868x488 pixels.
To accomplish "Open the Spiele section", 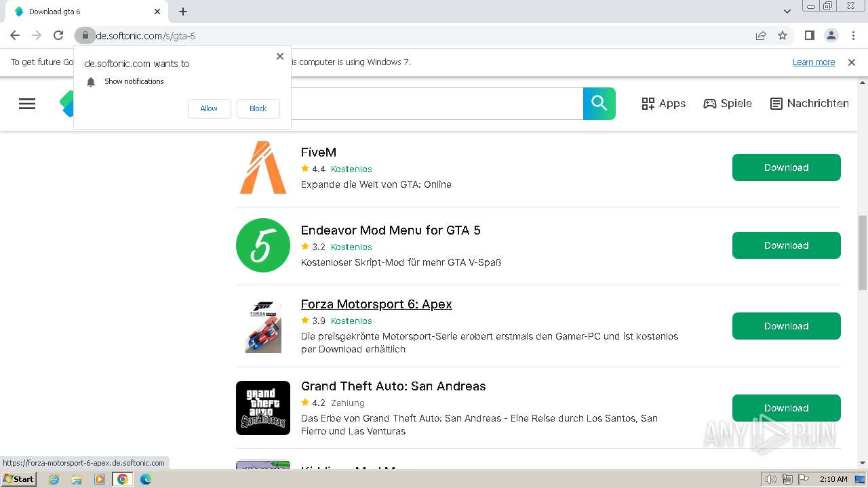I will click(x=728, y=104).
